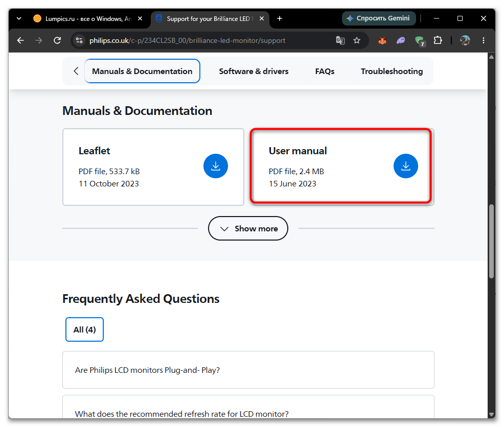504x427 pixels.
Task: Expand the recommended refresh rate FAQ
Action: click(x=248, y=407)
